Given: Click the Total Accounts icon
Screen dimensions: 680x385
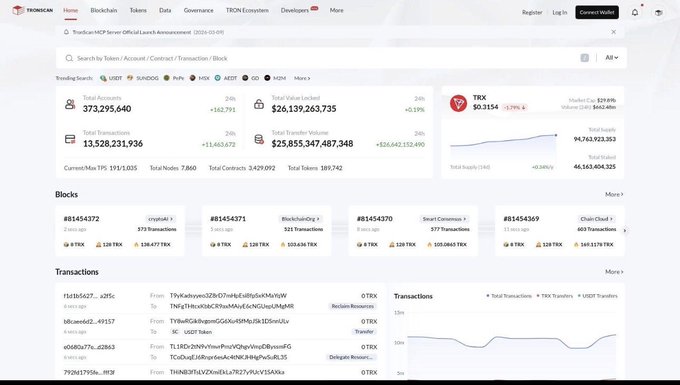Looking at the screenshot, I should point(70,104).
